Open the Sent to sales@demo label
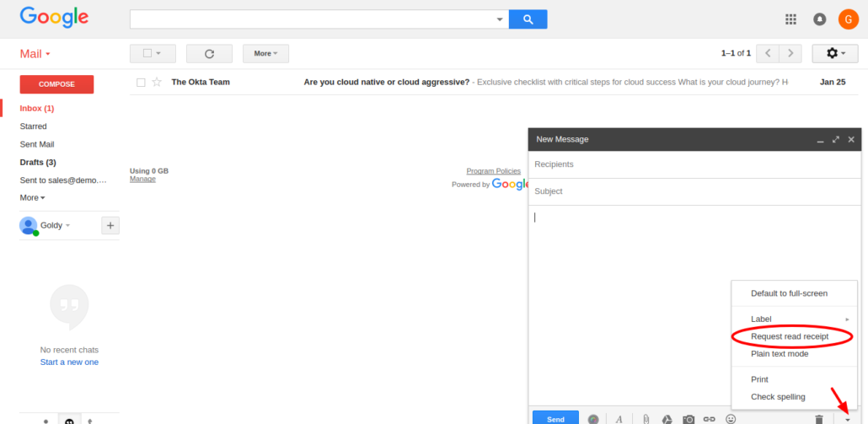 [x=63, y=180]
